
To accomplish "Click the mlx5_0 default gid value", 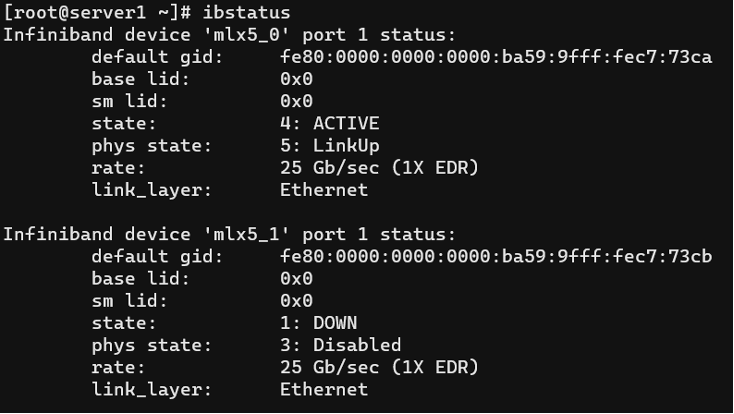I will tap(496, 57).
